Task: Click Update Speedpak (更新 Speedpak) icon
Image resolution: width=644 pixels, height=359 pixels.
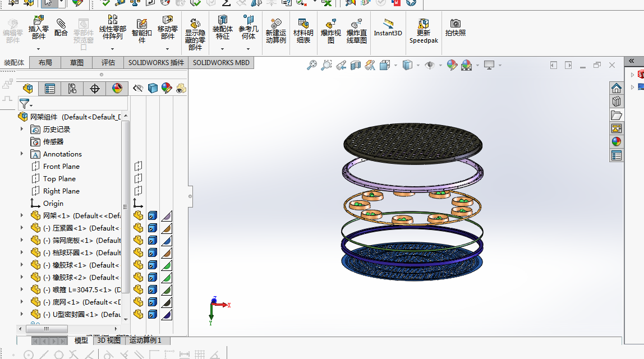Action: pos(424,24)
